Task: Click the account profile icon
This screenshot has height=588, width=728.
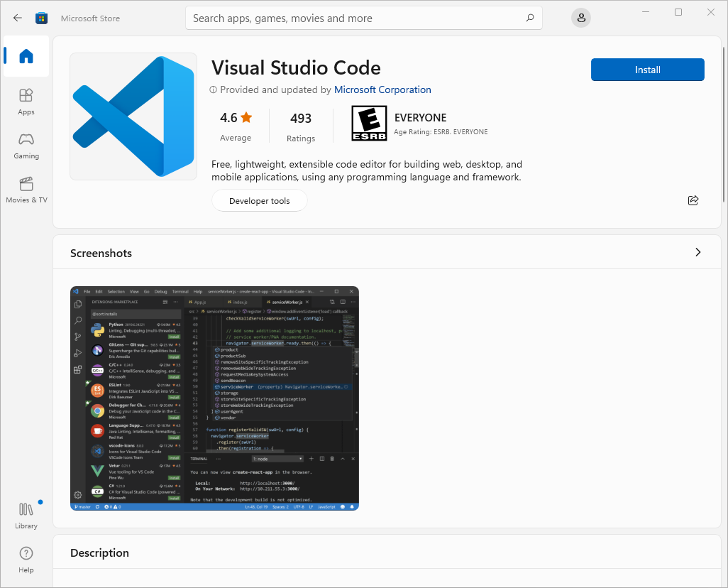Action: coord(580,18)
